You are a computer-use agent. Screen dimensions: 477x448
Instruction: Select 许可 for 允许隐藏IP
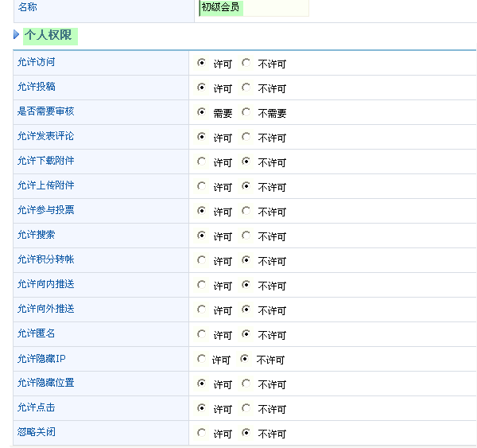click(x=201, y=359)
